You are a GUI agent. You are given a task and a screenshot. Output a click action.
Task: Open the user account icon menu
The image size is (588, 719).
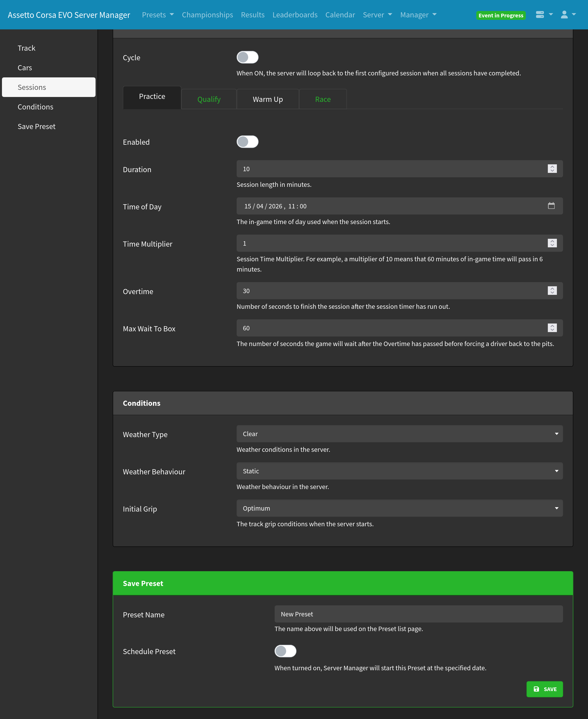[x=568, y=14]
